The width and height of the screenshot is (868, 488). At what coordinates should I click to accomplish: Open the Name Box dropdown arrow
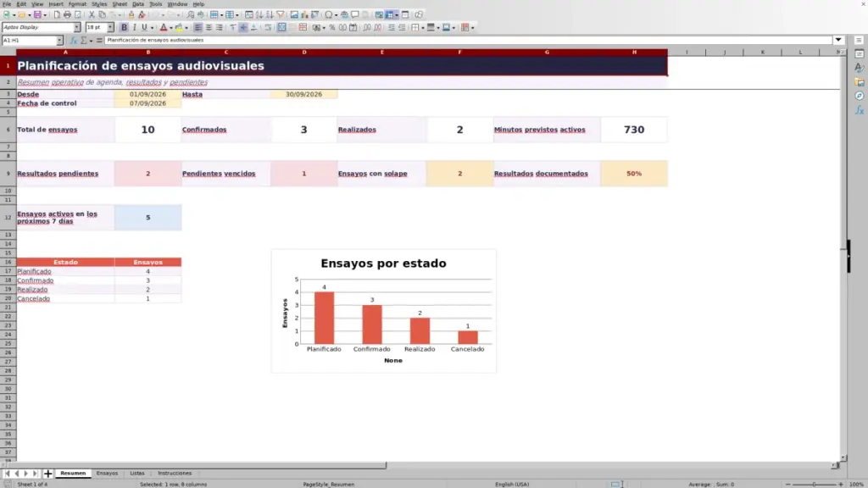tap(59, 41)
